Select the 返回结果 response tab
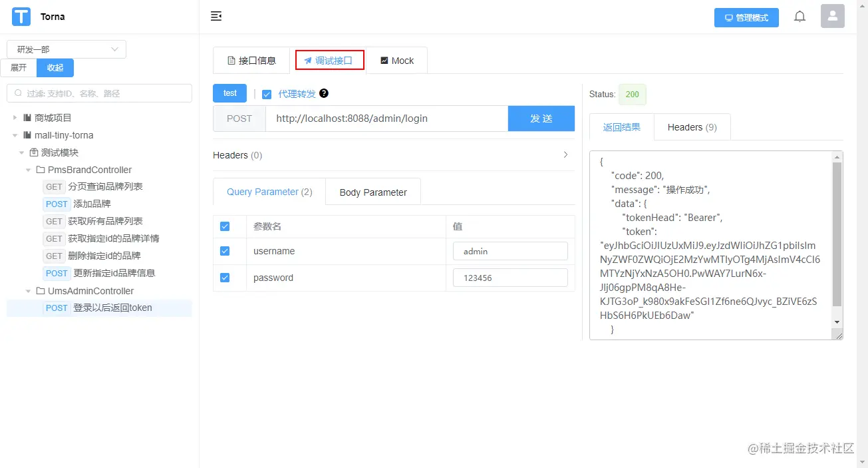This screenshot has height=468, width=868. [x=622, y=127]
